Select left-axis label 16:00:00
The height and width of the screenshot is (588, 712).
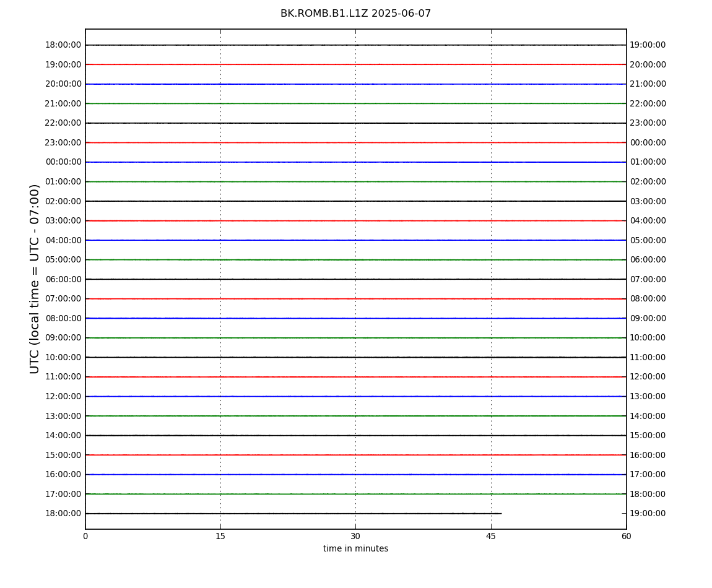click(63, 475)
